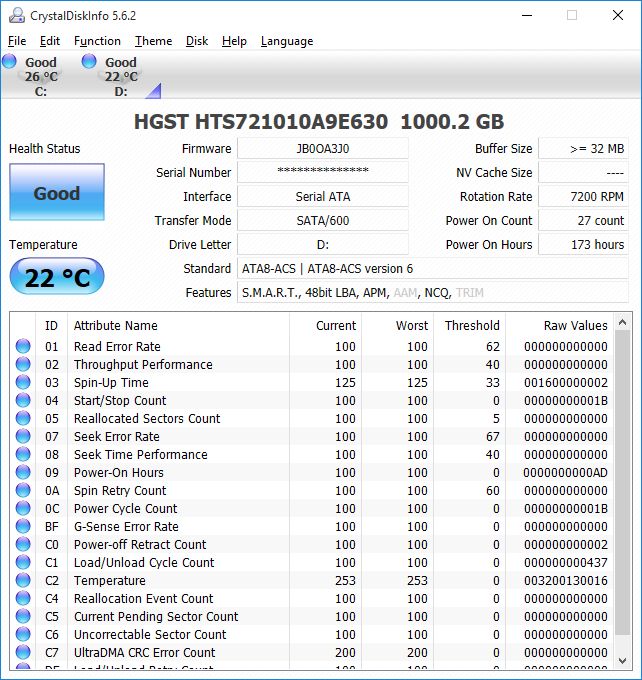
Task: Open the File menu
Action: coord(17,41)
